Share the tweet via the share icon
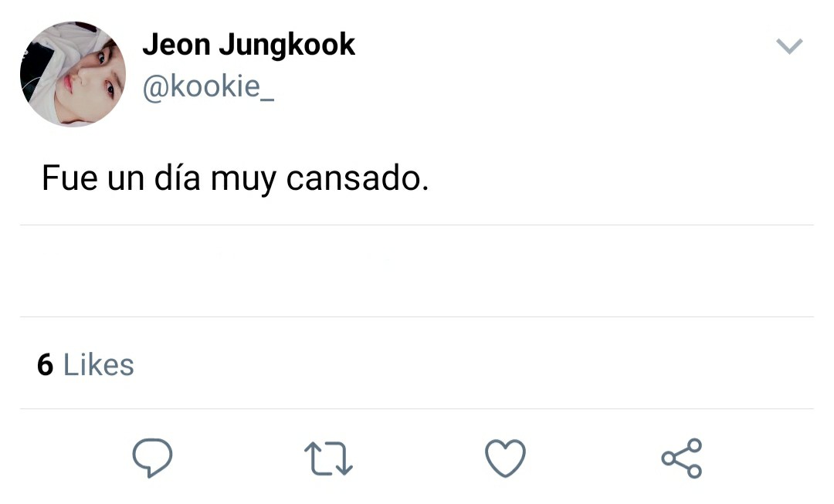 coord(682,458)
